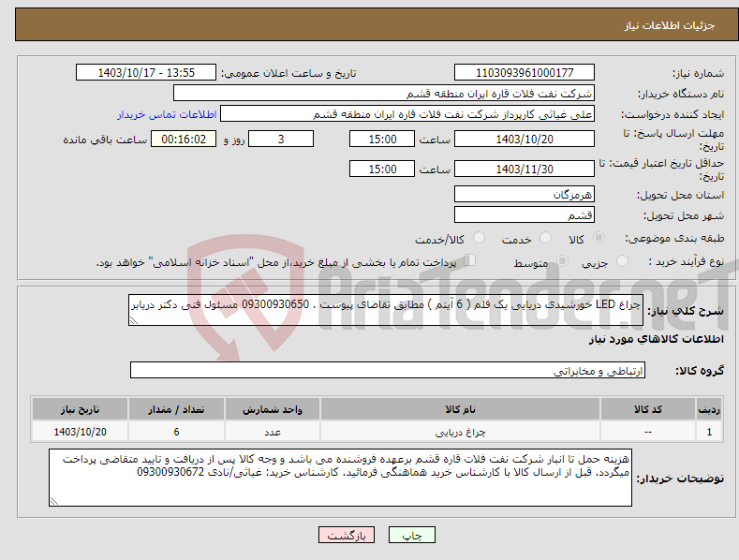Screen dimensions: 739x560
Task: Click the buyer organization name field
Action: point(384,94)
